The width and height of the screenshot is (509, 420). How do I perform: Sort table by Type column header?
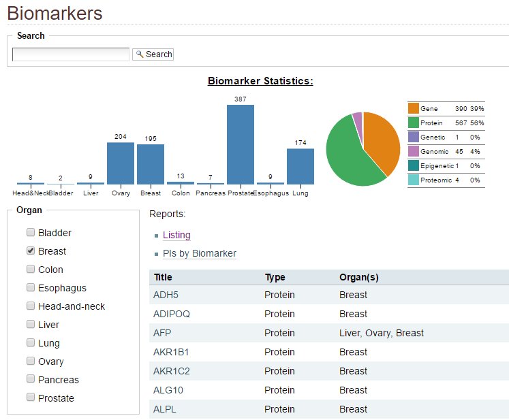[x=275, y=277]
